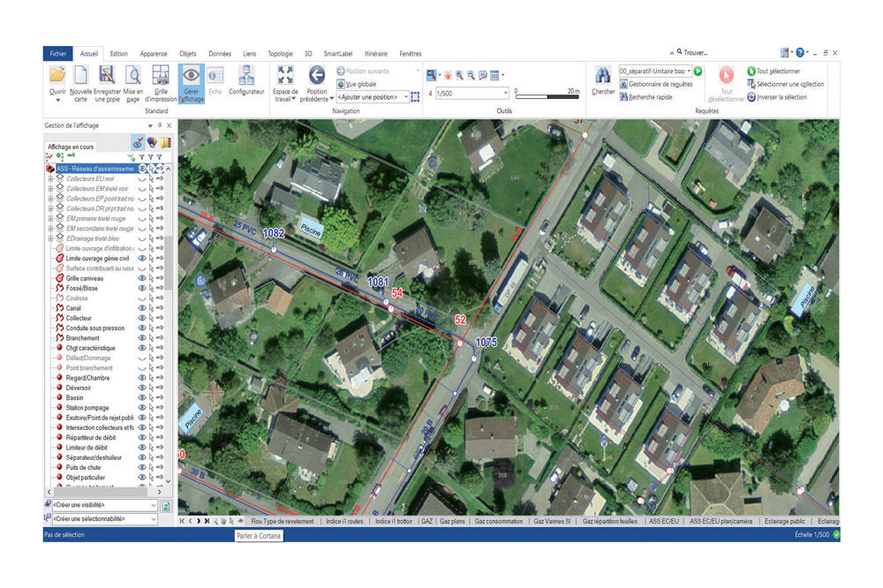Toggle visibility of Station pompage layer

pyautogui.click(x=142, y=408)
